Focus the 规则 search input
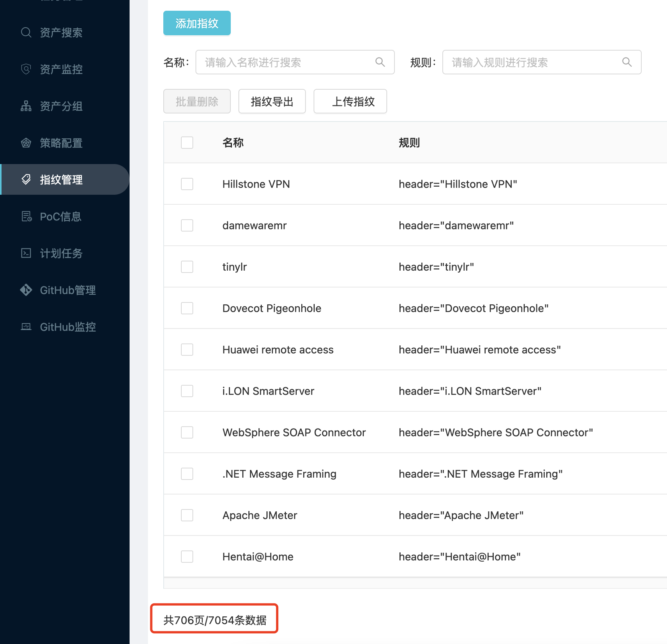The image size is (667, 644). coord(542,62)
